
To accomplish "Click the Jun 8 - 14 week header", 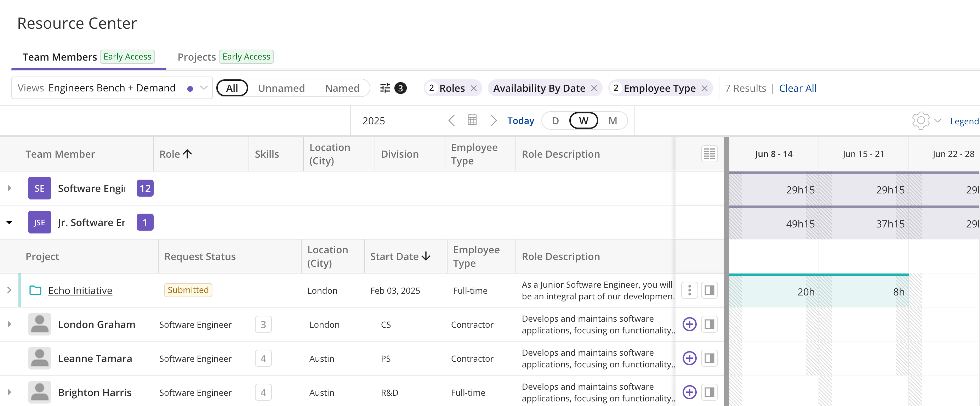I will pyautogui.click(x=774, y=154).
